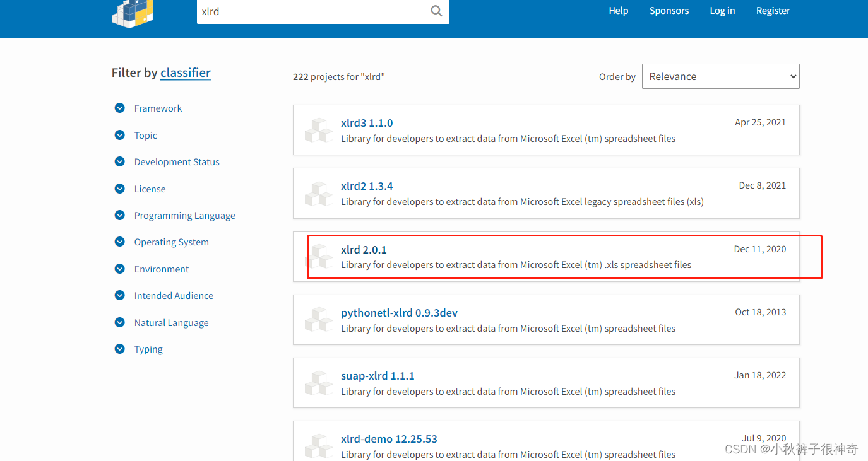The height and width of the screenshot is (461, 868).
Task: Click the Environment filter label
Action: click(x=162, y=269)
